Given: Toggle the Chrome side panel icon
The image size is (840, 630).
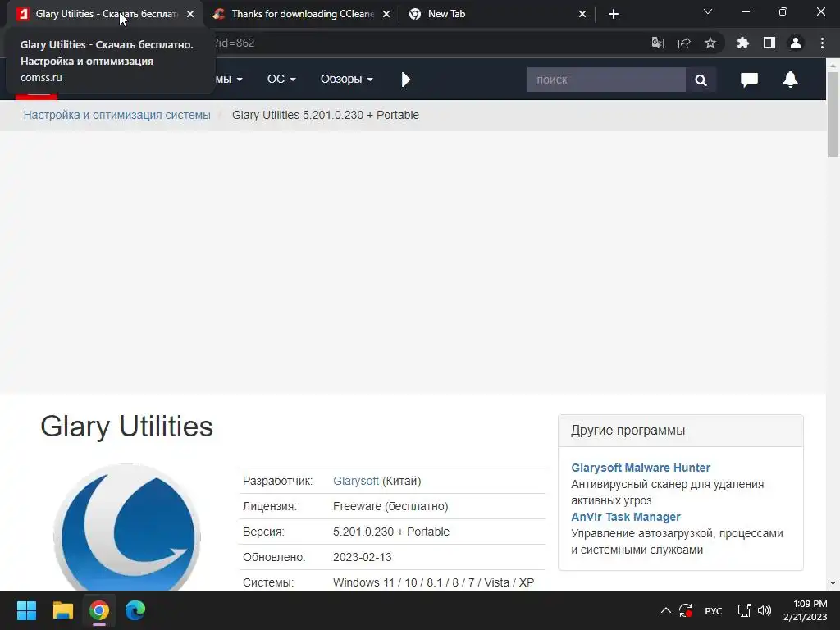Looking at the screenshot, I should [769, 43].
